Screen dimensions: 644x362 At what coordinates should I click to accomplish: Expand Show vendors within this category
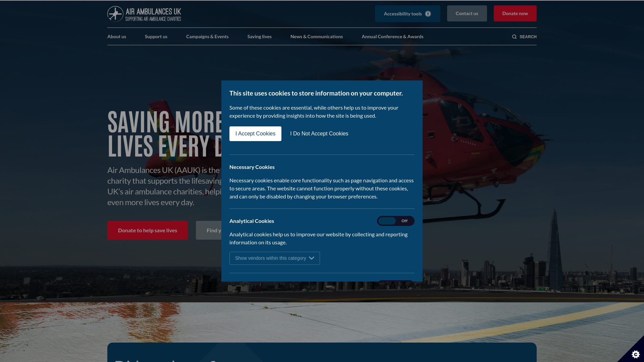click(275, 258)
